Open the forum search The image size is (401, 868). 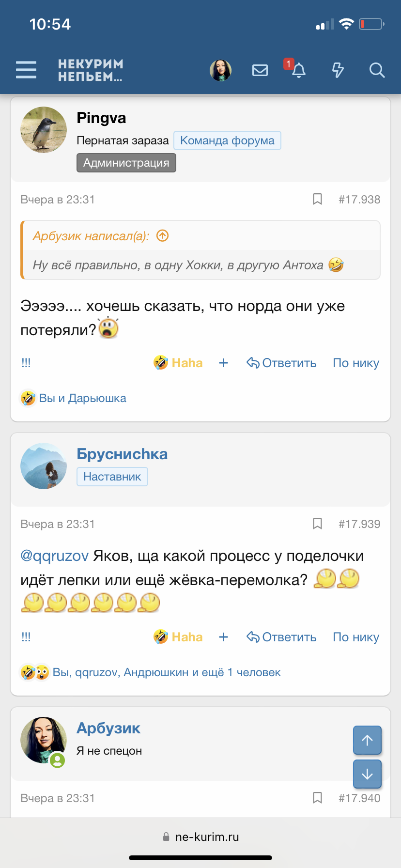click(376, 71)
